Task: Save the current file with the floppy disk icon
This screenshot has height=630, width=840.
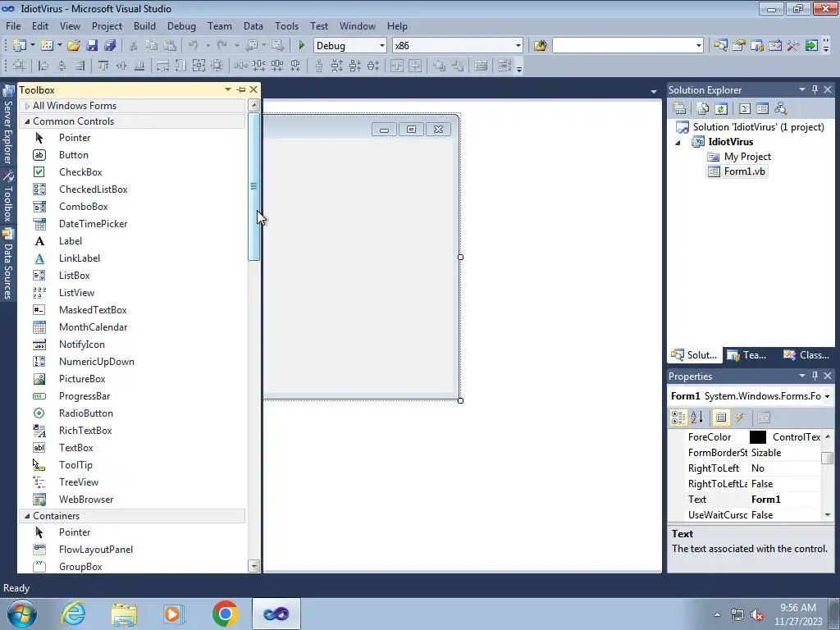Action: click(92, 46)
